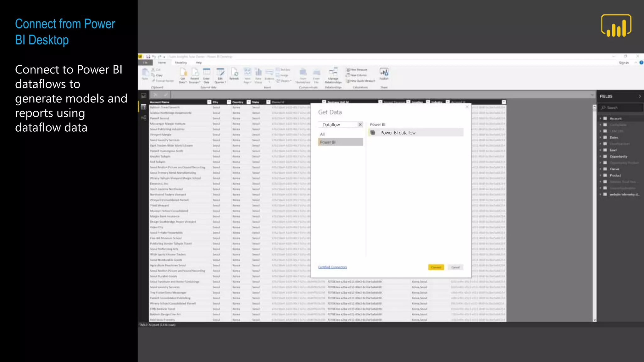Expand the Product table in the Fields pane
Image resolution: width=644 pixels, height=362 pixels.
pos(600,175)
